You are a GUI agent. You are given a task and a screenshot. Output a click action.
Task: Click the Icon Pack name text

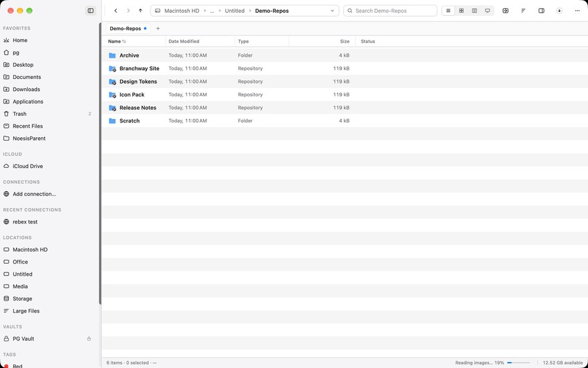pyautogui.click(x=132, y=94)
